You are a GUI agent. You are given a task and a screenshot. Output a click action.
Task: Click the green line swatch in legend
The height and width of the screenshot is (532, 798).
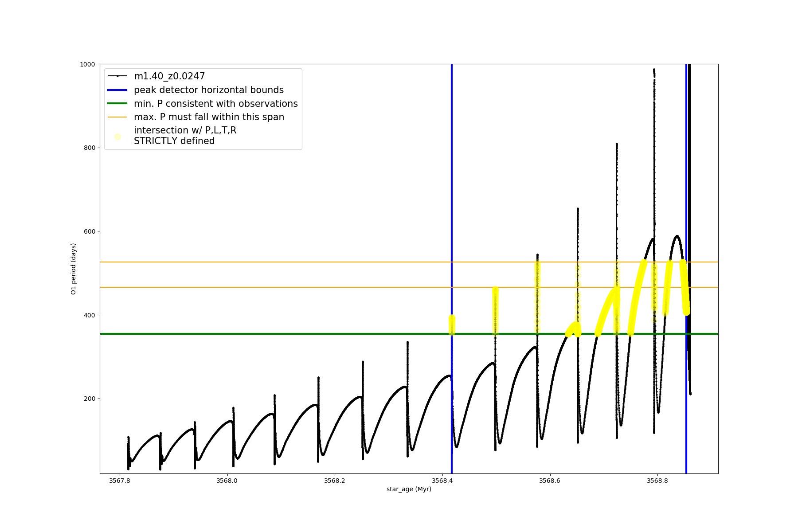[117, 104]
